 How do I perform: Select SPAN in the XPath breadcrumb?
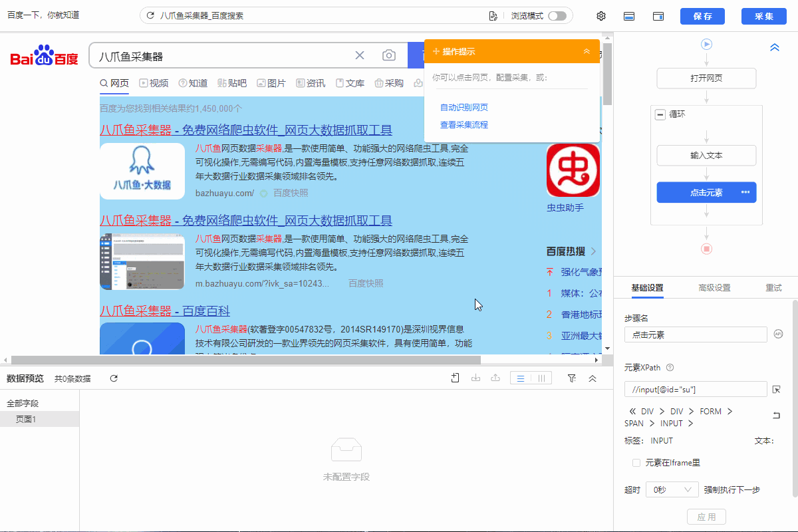point(634,424)
